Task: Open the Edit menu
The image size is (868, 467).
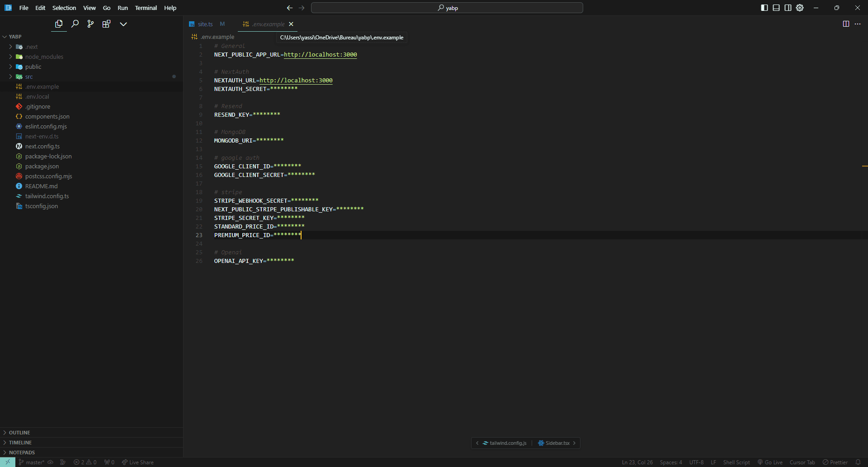Action: (40, 8)
